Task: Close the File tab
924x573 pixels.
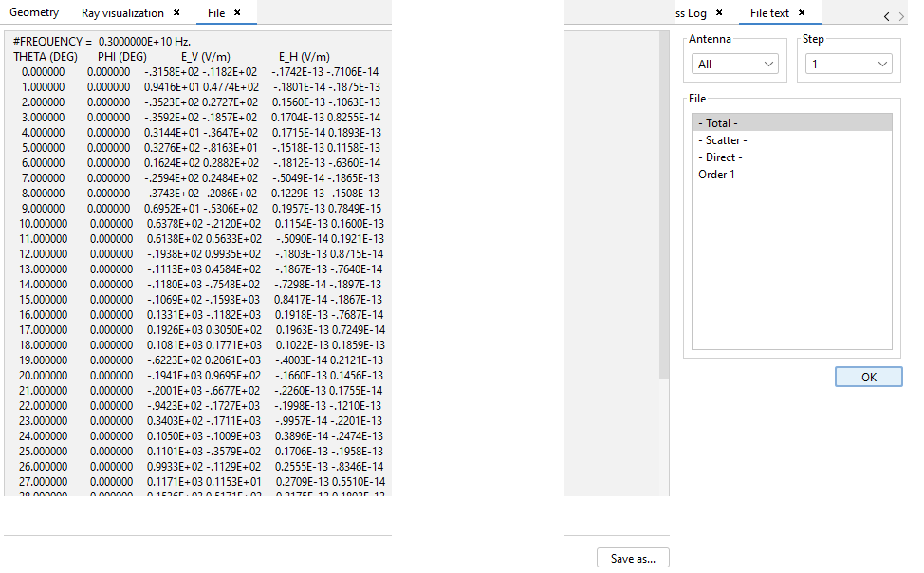Action: [x=237, y=13]
